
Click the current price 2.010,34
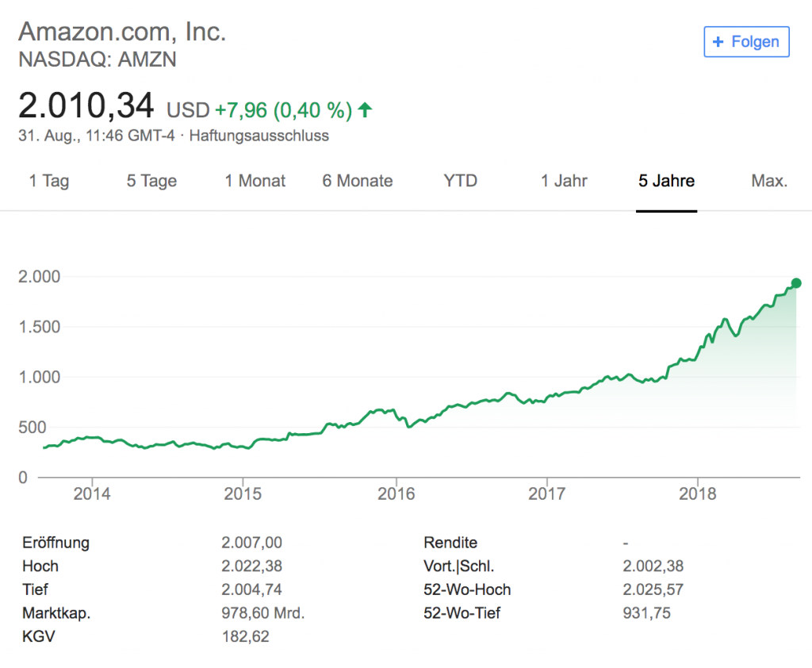pyautogui.click(x=86, y=106)
